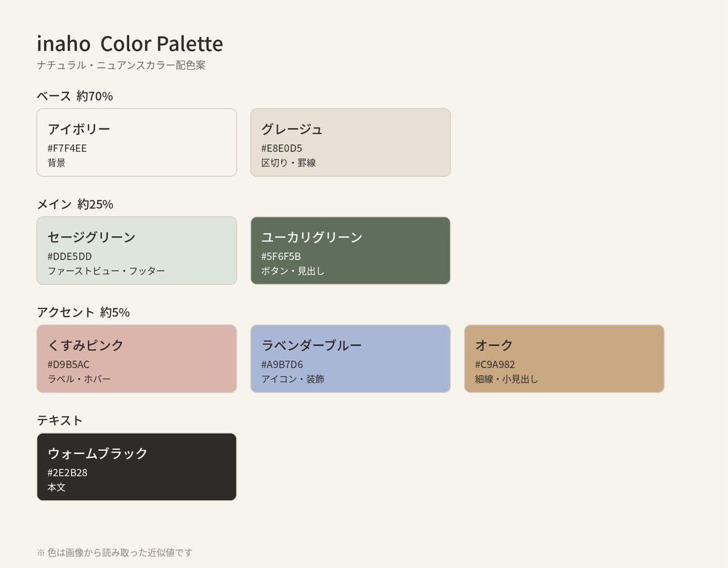The height and width of the screenshot is (568, 728).
Task: Click the ベース 約70% section heading
Action: point(75,96)
